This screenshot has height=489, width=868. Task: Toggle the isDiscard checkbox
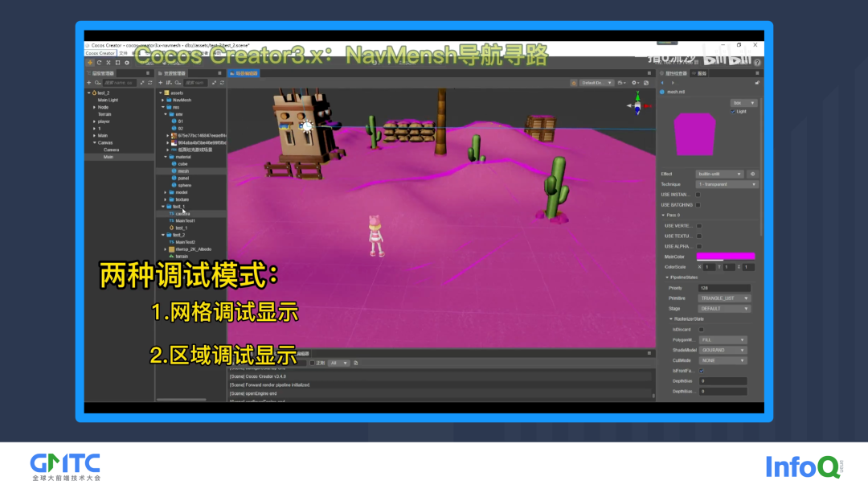point(701,329)
